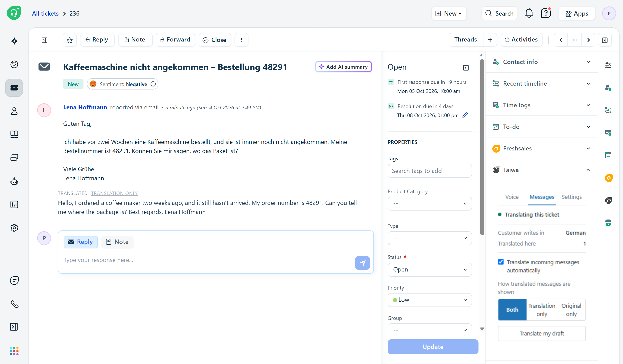
Task: Open the phone icon in left sidebar
Action: (14, 304)
